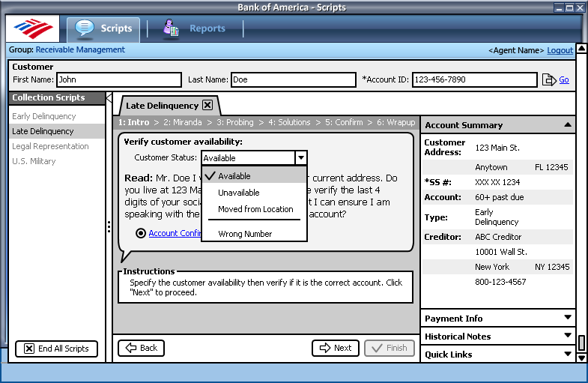Pick Moved from Location option
Screen dimensions: 588x383
[x=255, y=209]
